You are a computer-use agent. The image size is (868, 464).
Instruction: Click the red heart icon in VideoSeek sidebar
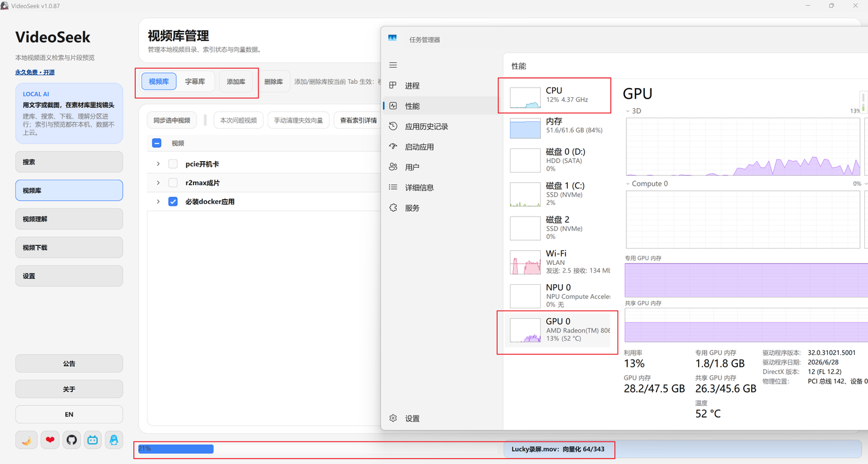50,440
